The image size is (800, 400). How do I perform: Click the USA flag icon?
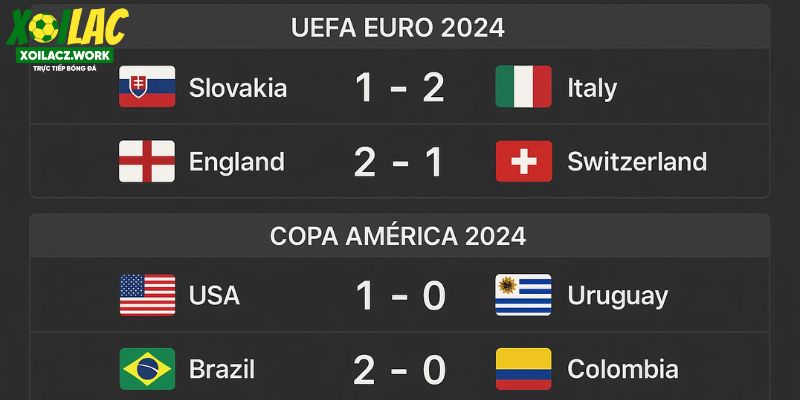click(147, 295)
